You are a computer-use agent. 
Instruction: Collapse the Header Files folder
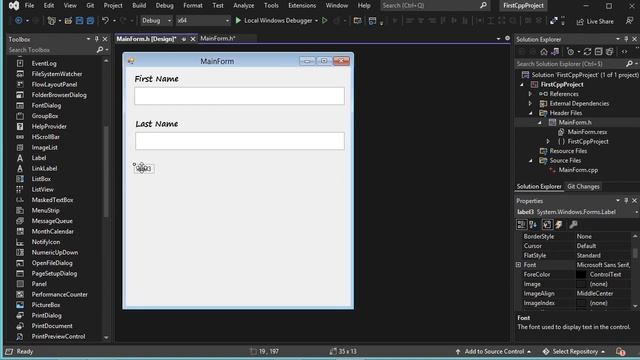[x=531, y=113]
